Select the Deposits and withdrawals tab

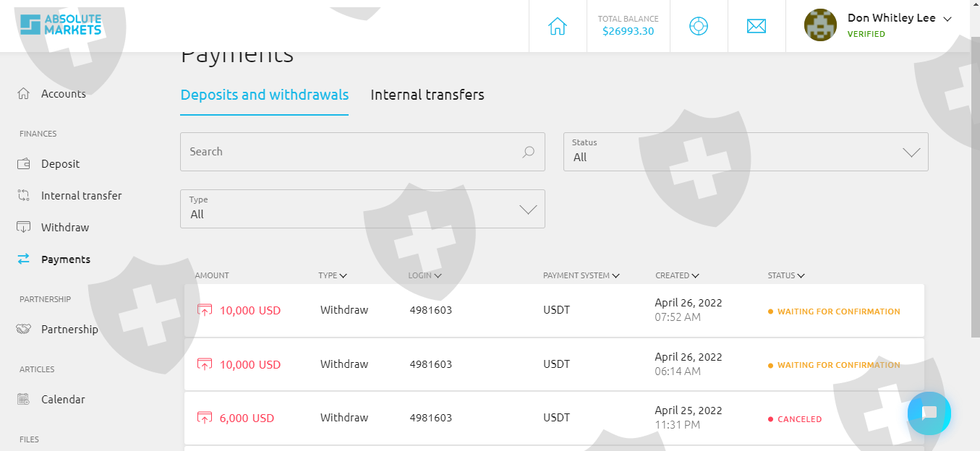265,95
